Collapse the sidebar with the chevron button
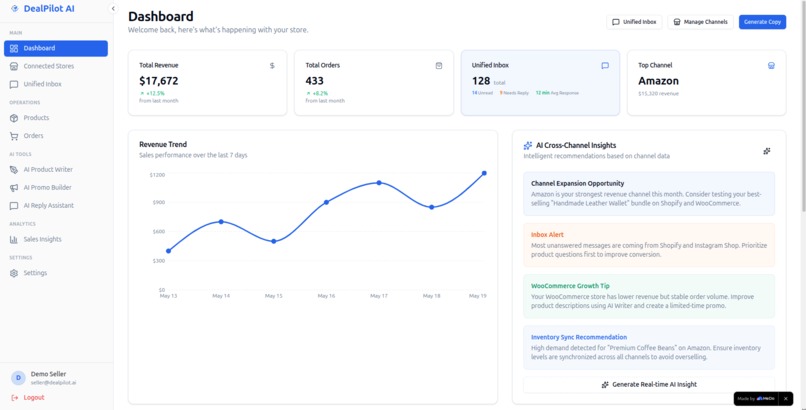 (x=113, y=9)
